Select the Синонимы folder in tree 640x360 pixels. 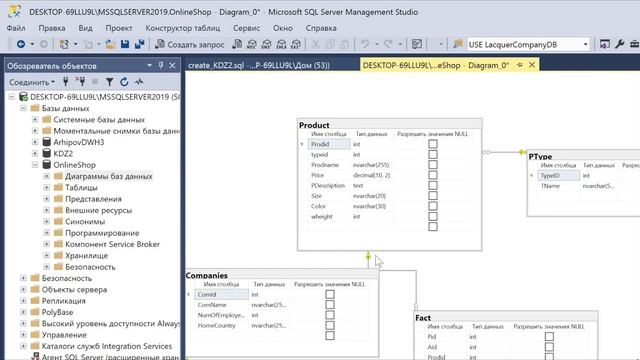tap(85, 221)
